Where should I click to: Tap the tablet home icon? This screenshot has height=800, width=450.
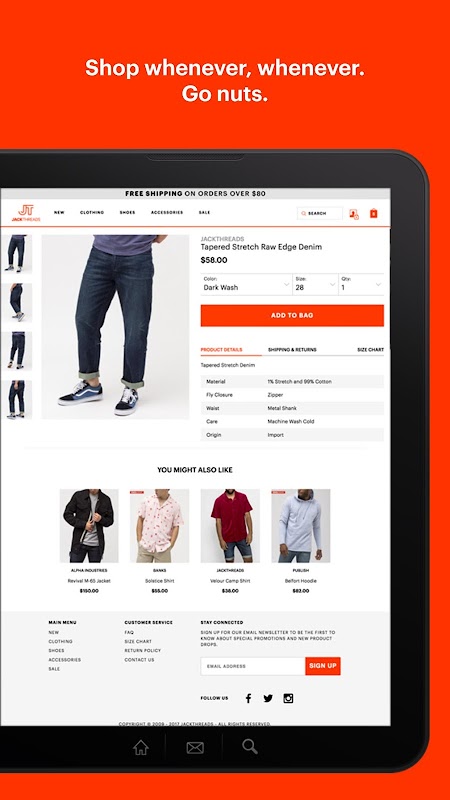(x=141, y=748)
